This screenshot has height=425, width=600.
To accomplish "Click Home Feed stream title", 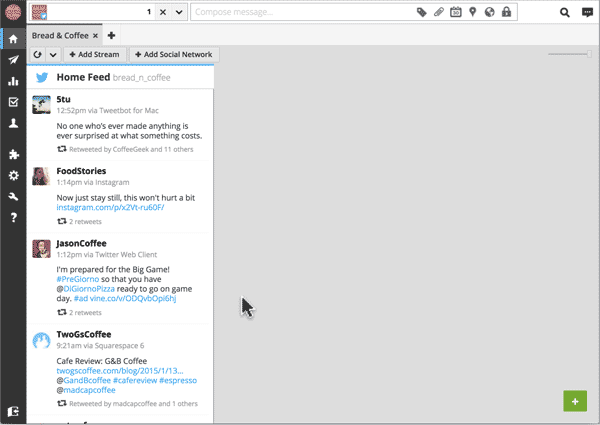I will tap(83, 77).
